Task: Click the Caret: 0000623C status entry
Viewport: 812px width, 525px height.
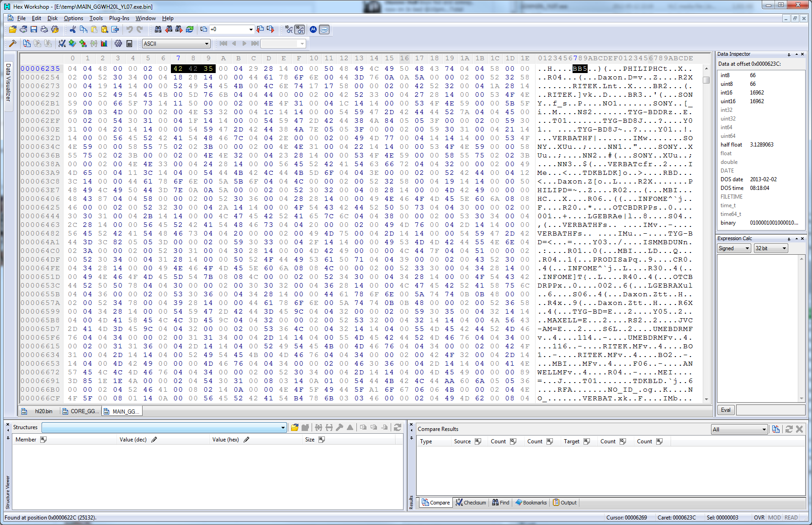Action: click(x=676, y=517)
